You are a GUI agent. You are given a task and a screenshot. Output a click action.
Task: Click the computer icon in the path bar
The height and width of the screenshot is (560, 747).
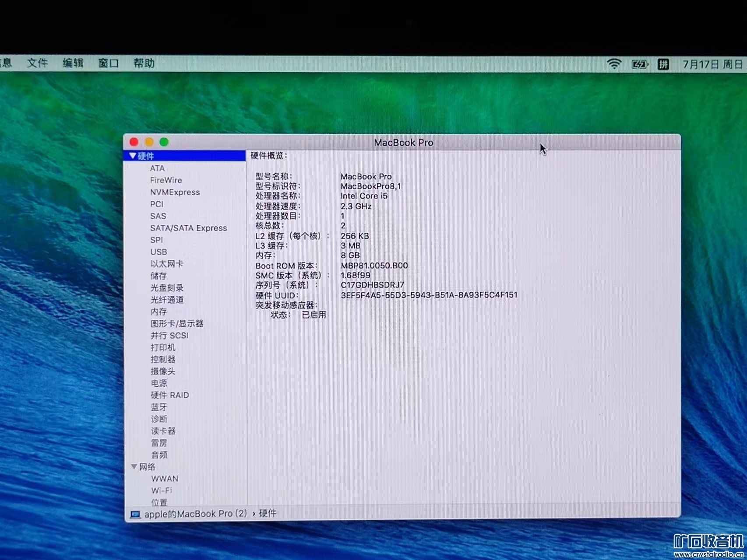tap(135, 514)
